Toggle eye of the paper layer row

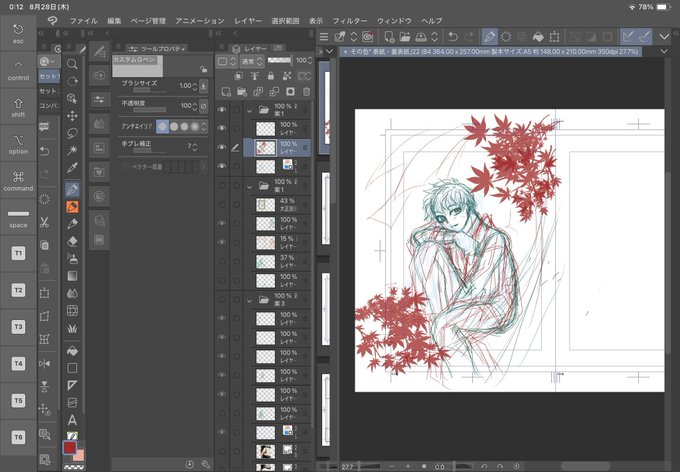(222, 166)
